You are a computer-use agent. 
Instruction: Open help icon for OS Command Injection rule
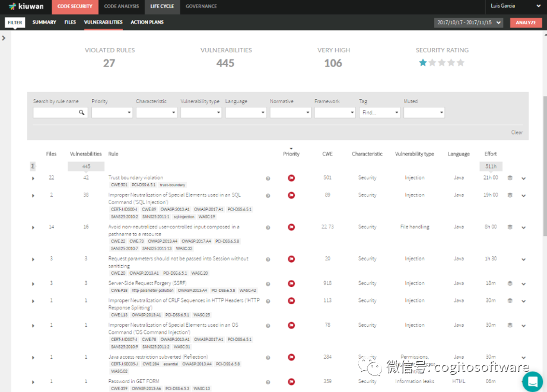[x=268, y=326]
